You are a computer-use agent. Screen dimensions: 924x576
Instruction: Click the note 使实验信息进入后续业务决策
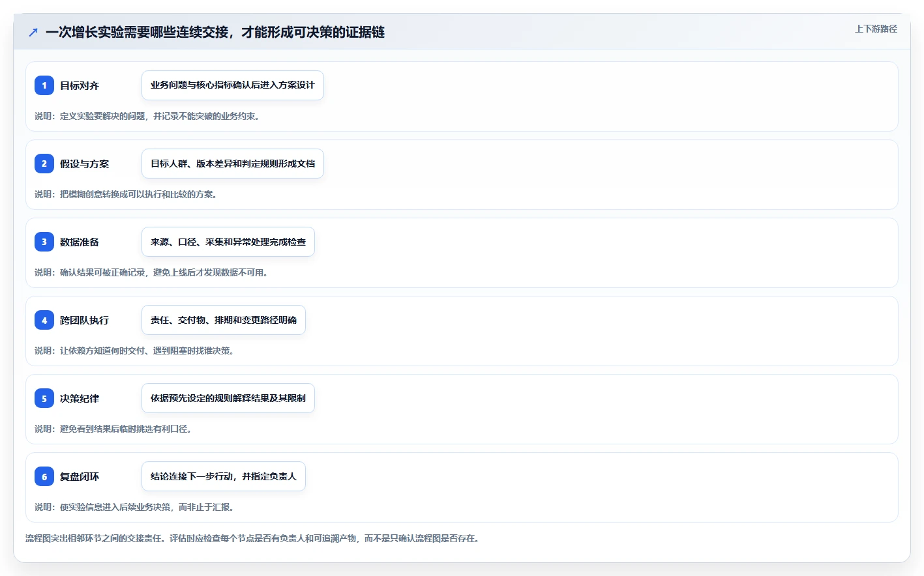coord(115,507)
